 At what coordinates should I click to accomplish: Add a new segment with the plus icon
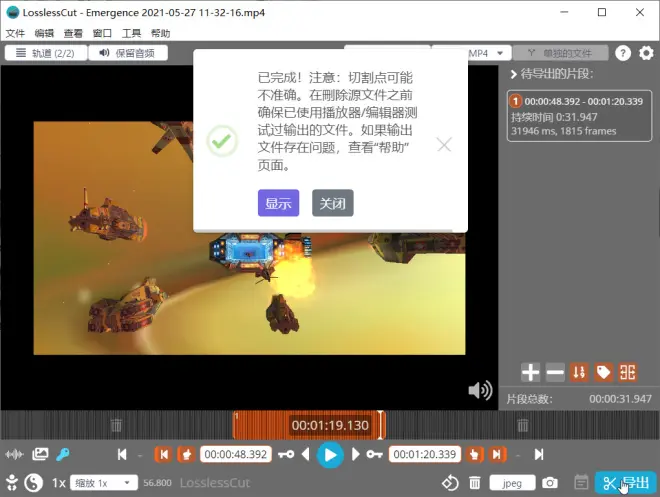[x=530, y=372]
